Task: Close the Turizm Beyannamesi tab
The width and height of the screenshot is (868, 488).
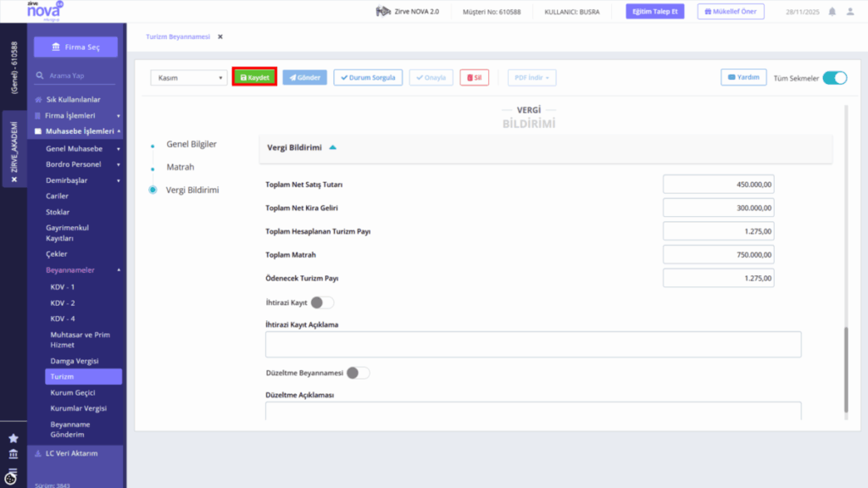Action: click(220, 36)
